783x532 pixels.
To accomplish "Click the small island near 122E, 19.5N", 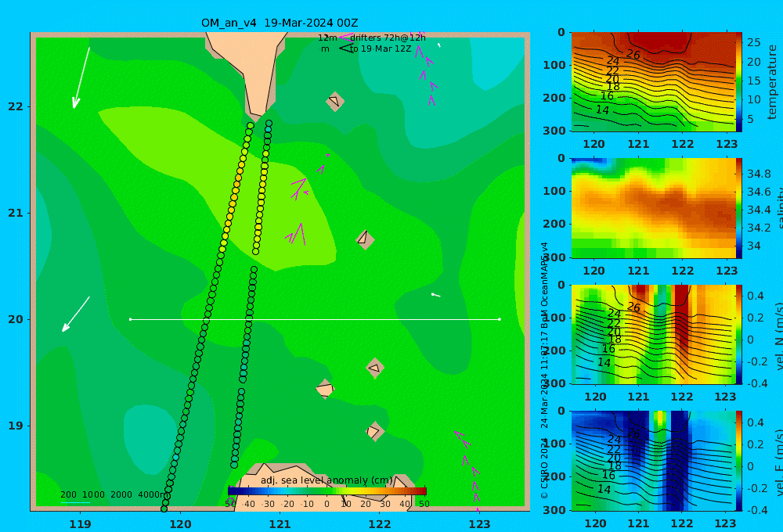I will pos(375,368).
